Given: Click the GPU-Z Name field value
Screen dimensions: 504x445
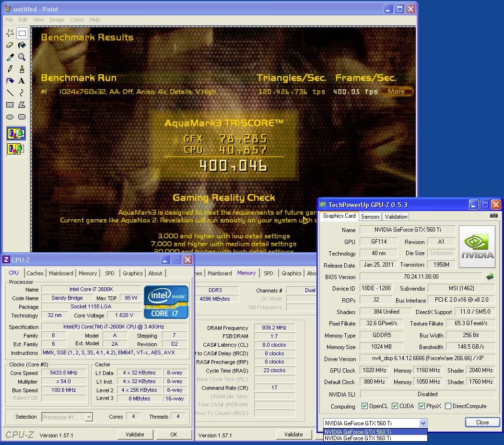Looking at the screenshot, I should click(x=408, y=230).
